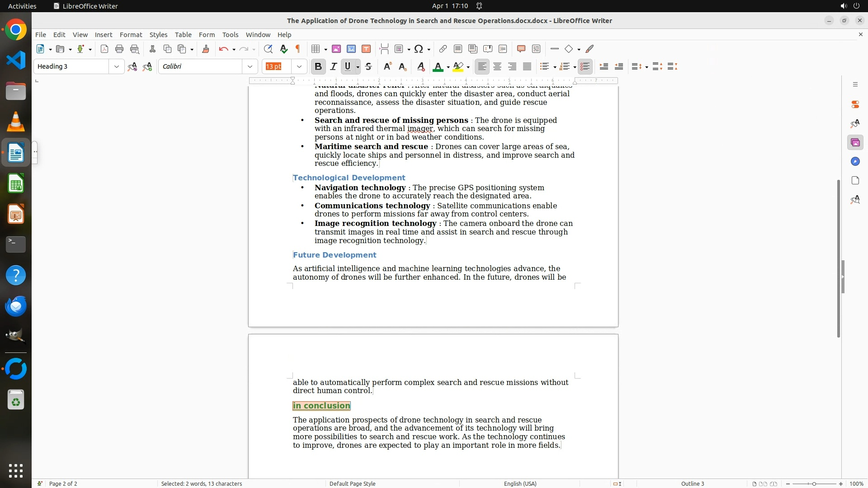Click the Export as PDF icon
Image resolution: width=868 pixels, height=488 pixels.
pos(104,49)
